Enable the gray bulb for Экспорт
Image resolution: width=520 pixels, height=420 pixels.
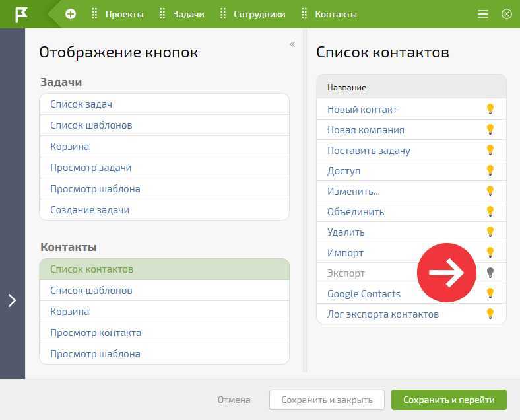coord(490,273)
